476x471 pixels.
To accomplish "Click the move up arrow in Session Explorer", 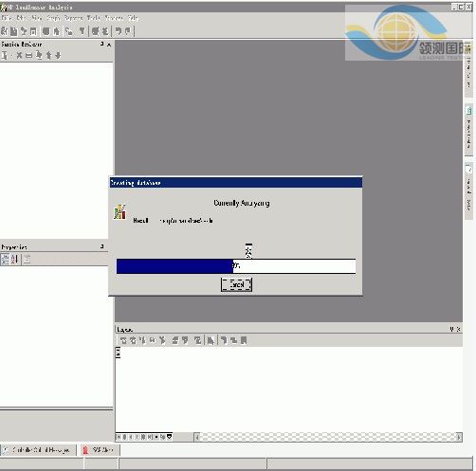I will point(48,56).
